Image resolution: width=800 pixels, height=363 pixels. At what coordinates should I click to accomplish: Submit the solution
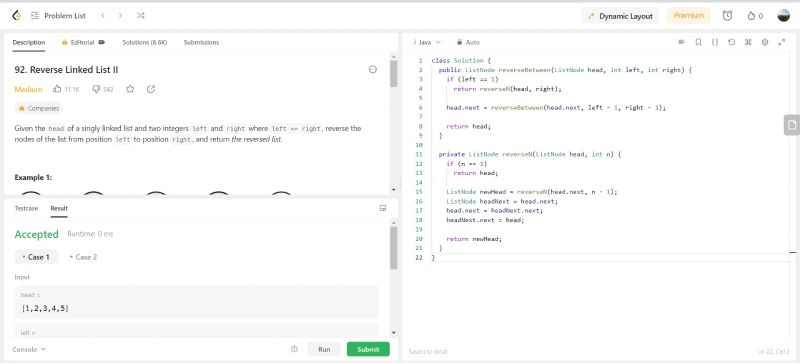[368, 349]
